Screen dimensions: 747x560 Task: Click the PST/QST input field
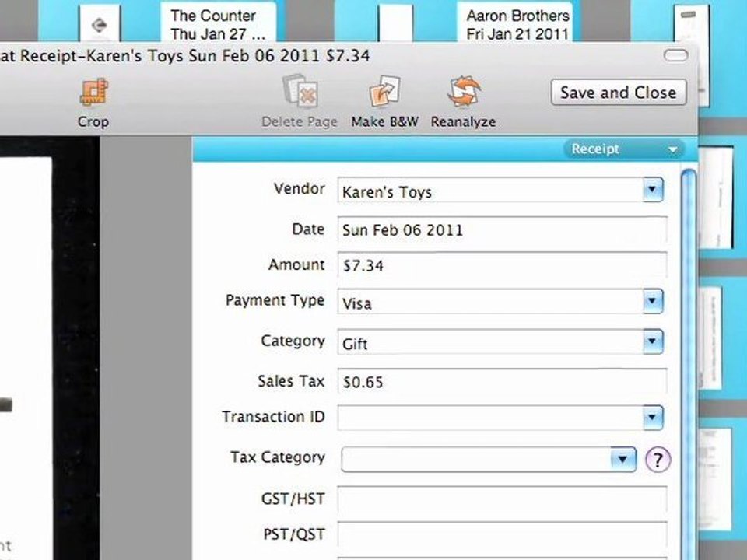502,535
